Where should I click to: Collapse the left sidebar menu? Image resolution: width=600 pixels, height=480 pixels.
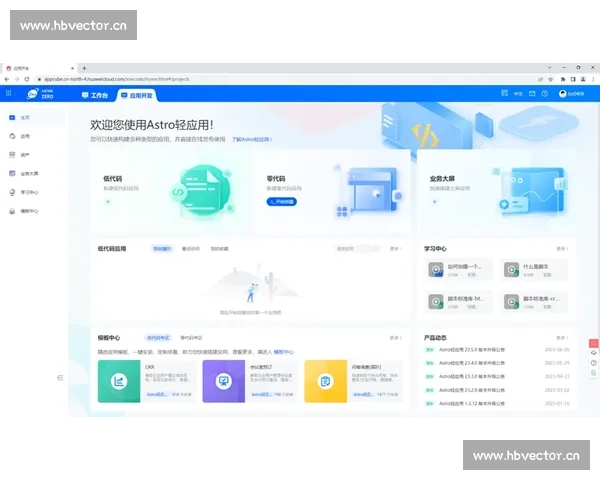click(x=60, y=378)
